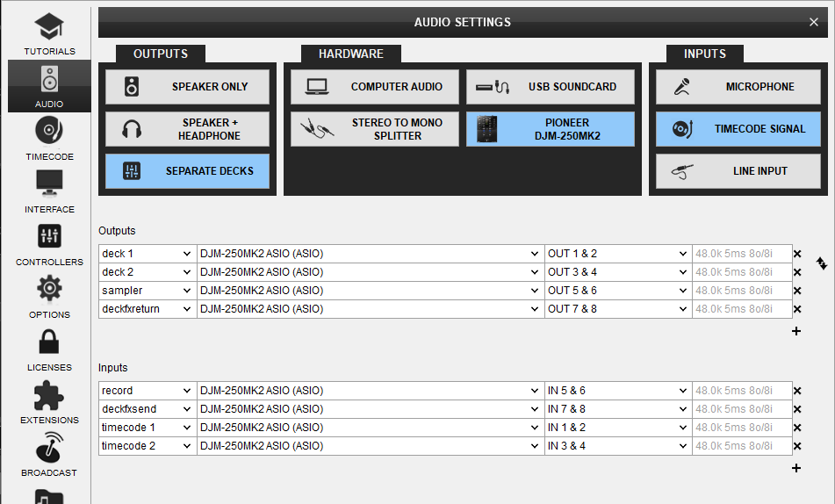The height and width of the screenshot is (504, 835).
Task: Open the deckfxsend input type dropdown
Action: pos(148,409)
